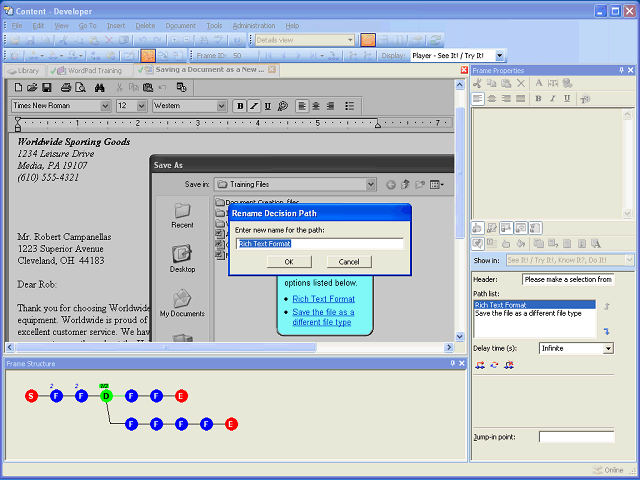Toggle Italic in WordPad format bar

pyautogui.click(x=254, y=106)
